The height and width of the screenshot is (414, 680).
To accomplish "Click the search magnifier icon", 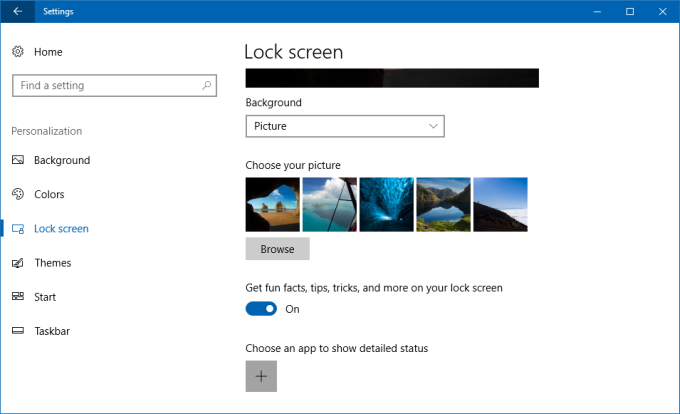I will pos(207,86).
